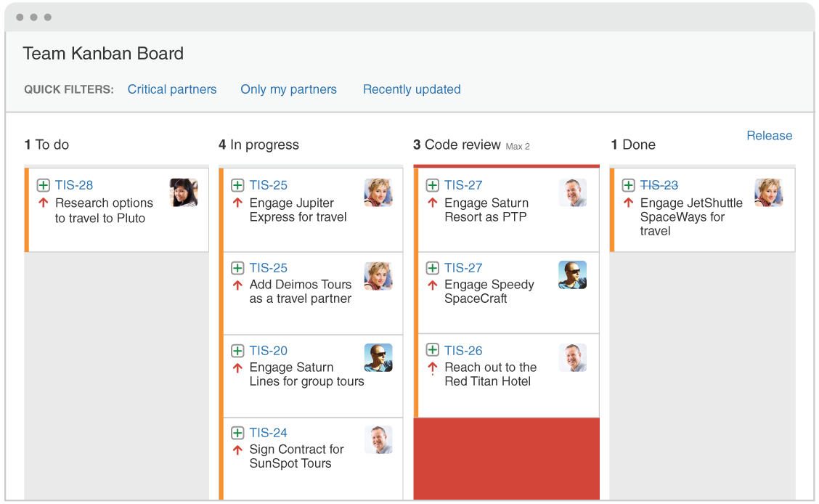Enable the Only my partners filter

point(288,89)
